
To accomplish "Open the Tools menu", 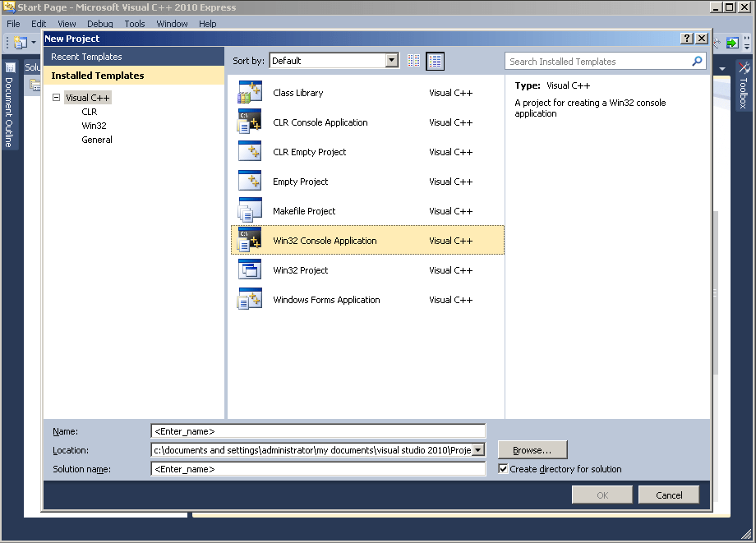I will (135, 24).
